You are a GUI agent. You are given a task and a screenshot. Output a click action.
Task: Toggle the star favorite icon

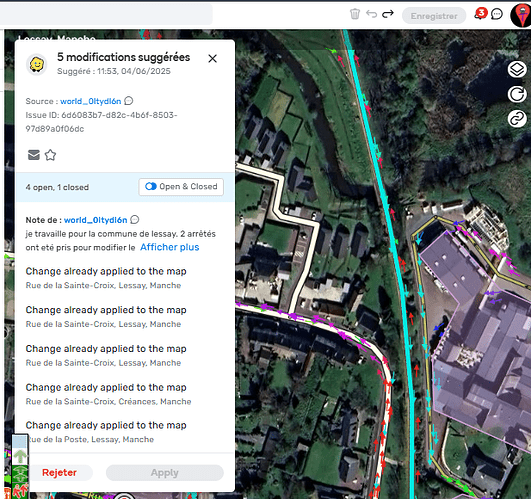coord(50,155)
